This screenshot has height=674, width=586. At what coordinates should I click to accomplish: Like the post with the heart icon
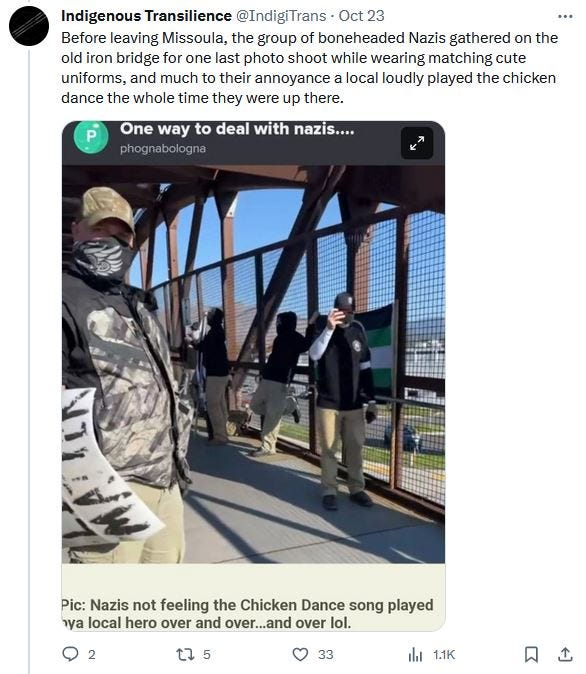[300, 654]
